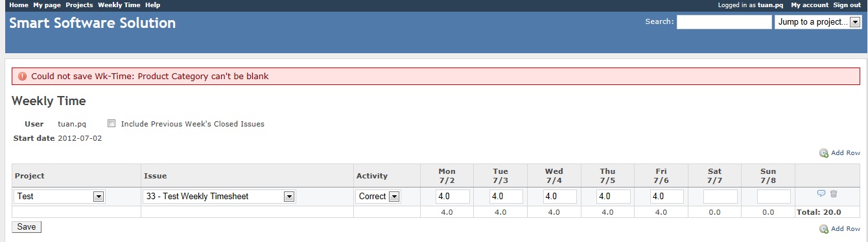Click the Save button
The width and height of the screenshot is (868, 242).
click(27, 227)
